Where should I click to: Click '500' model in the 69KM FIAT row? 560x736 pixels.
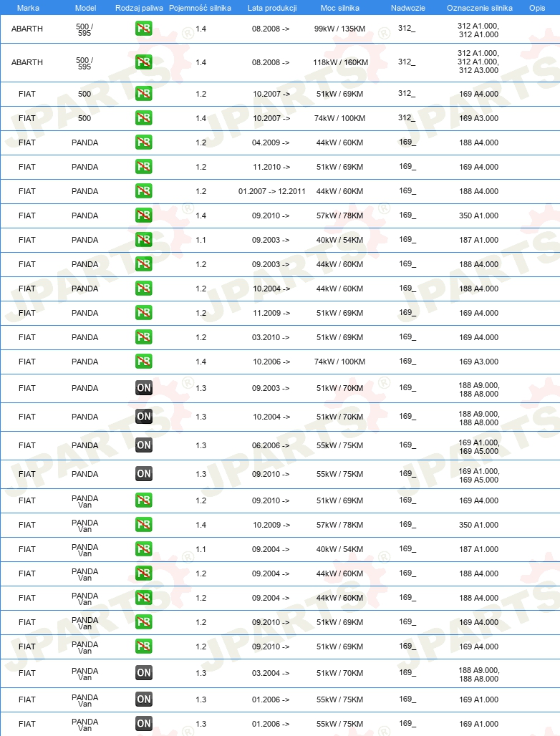(85, 93)
